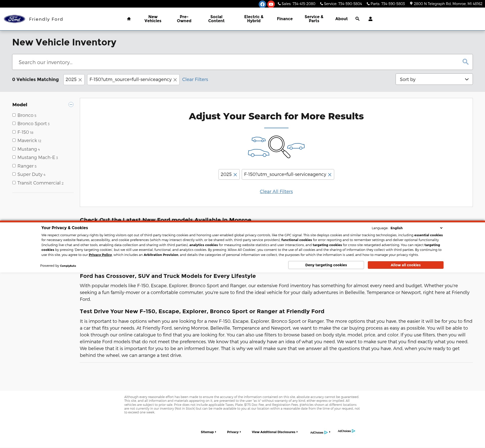485x448 pixels.
Task: Call the Sales phone number
Action: [297, 4]
